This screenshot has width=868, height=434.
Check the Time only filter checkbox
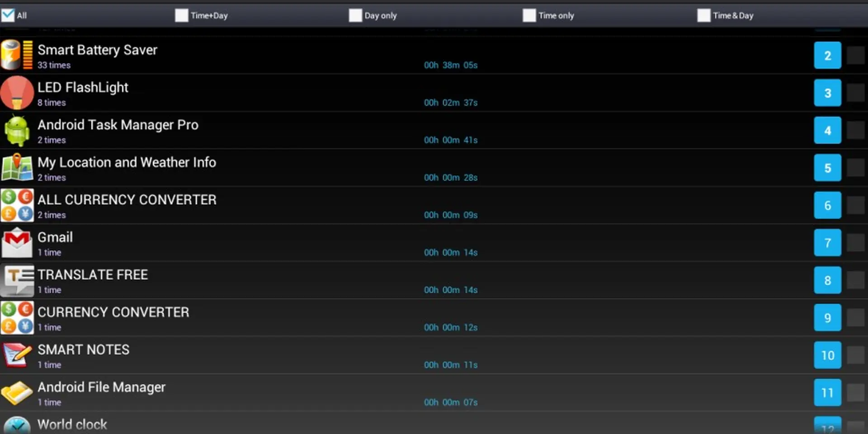(529, 15)
